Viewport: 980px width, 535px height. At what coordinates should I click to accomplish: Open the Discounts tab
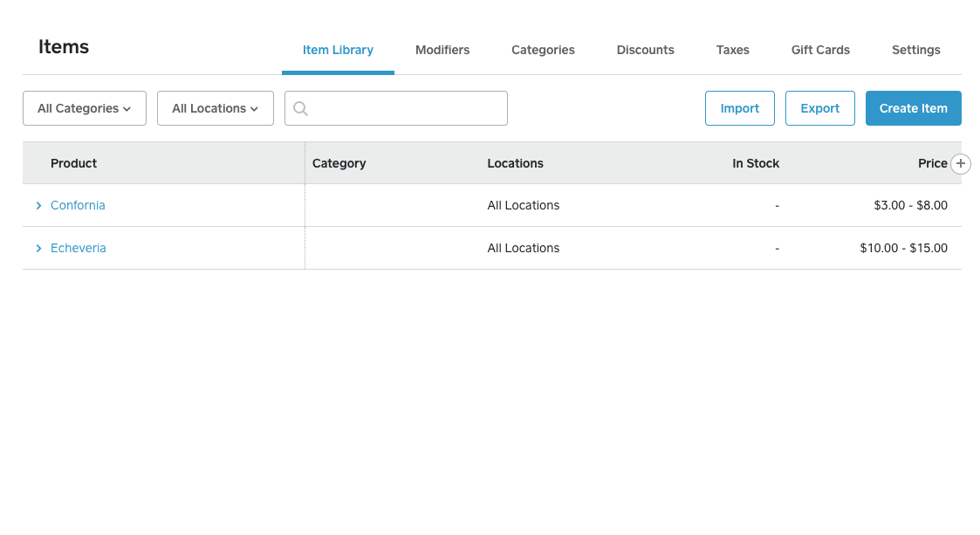(x=646, y=50)
